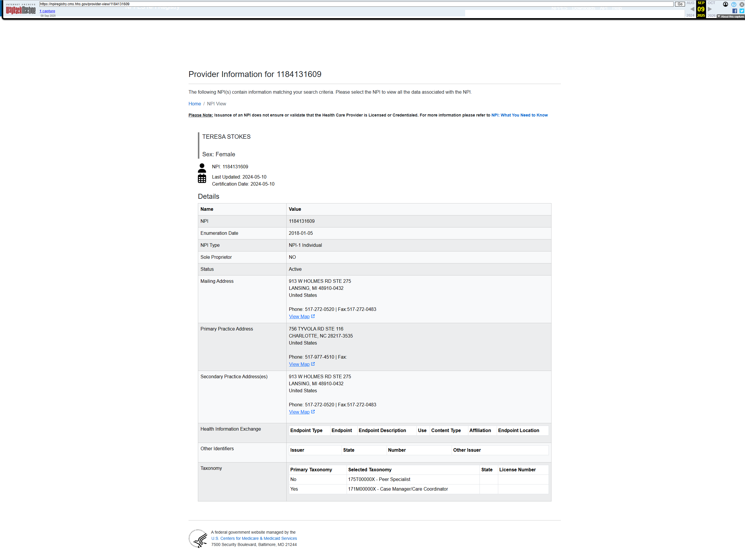Open U.S. Centers for Medicare & Medicaid link

tap(254, 538)
